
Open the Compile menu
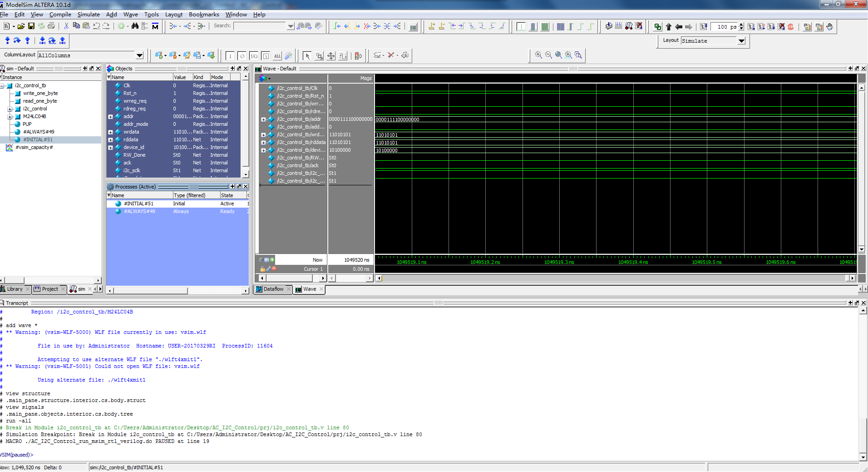[x=60, y=15]
